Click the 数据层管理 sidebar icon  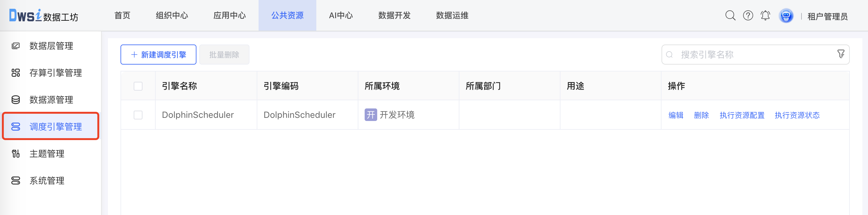(x=15, y=46)
